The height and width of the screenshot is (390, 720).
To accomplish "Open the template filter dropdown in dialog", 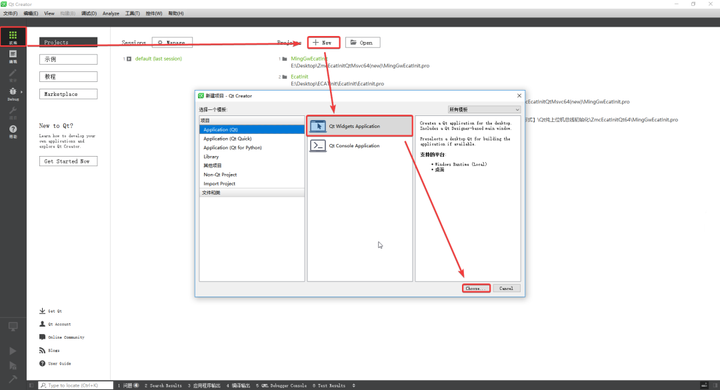I will [x=484, y=109].
